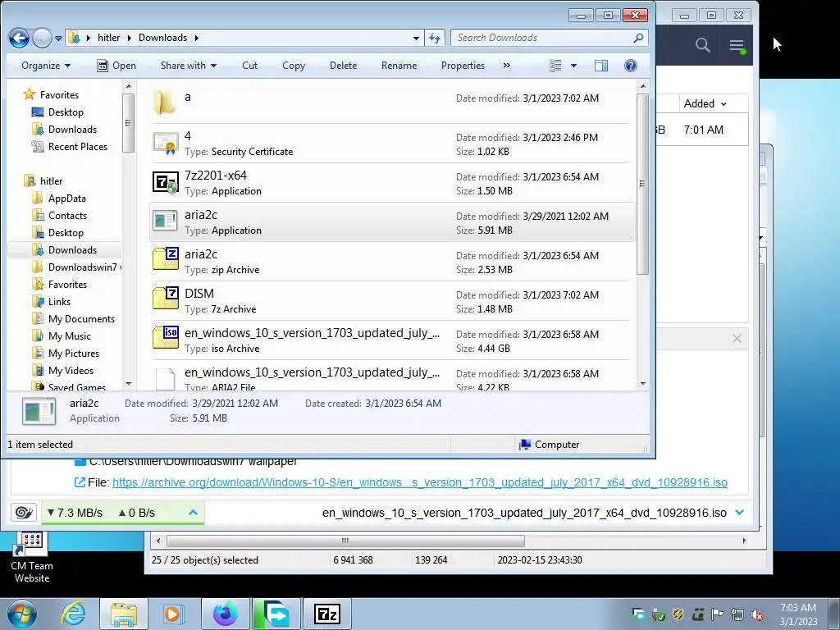Open Desktop under Favorites
The width and height of the screenshot is (840, 630).
(58, 112)
